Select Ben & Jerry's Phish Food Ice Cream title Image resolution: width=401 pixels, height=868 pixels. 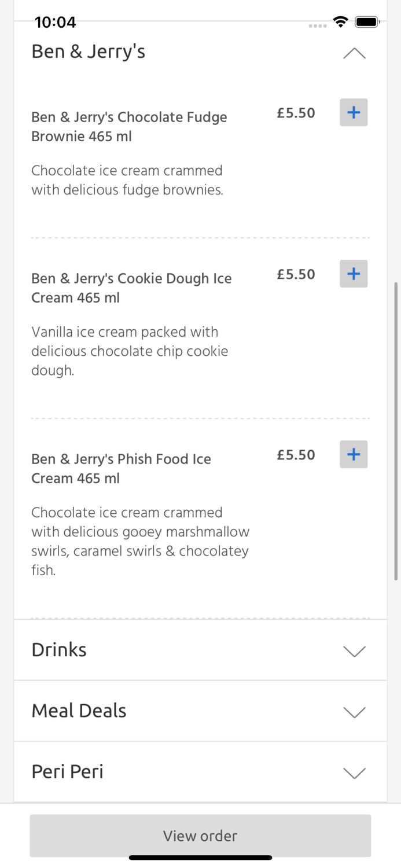[121, 468]
